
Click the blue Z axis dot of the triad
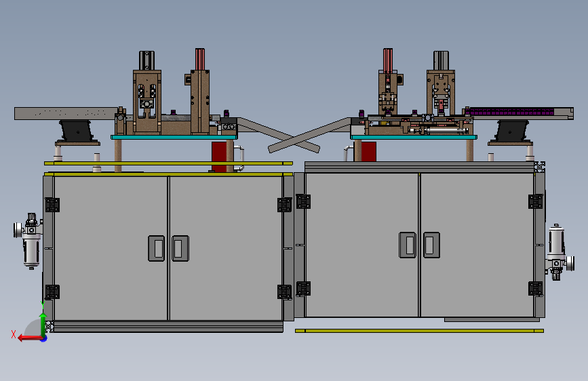point(44,338)
